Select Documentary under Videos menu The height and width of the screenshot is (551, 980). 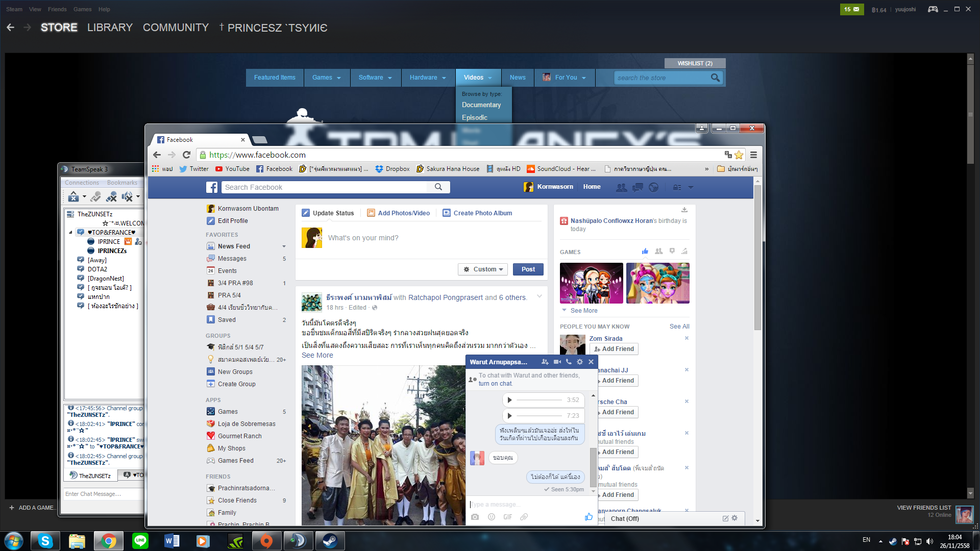(x=481, y=105)
